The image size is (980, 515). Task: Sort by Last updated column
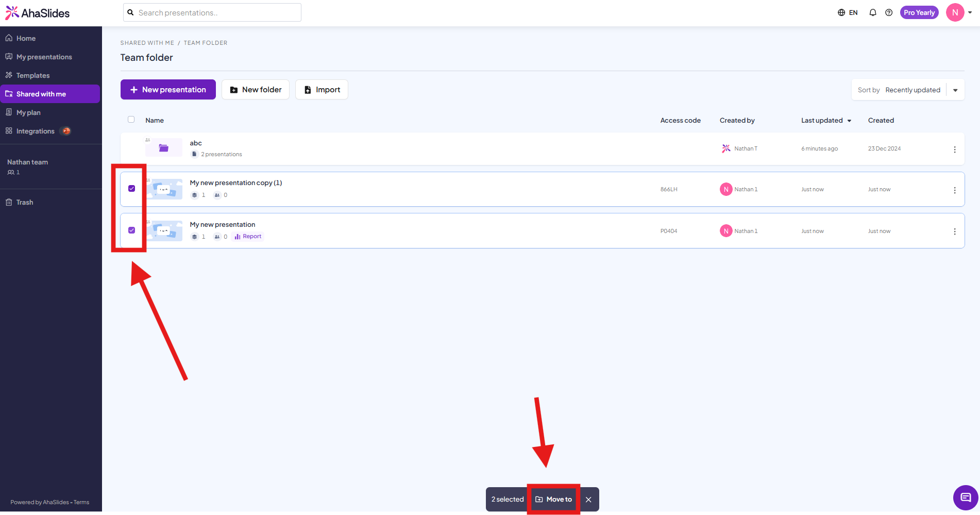[x=826, y=120]
